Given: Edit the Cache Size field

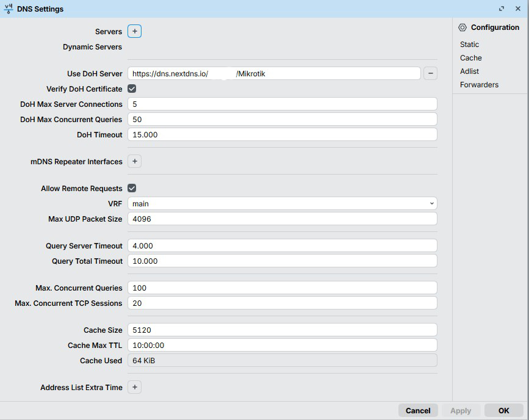Looking at the screenshot, I should coord(282,330).
